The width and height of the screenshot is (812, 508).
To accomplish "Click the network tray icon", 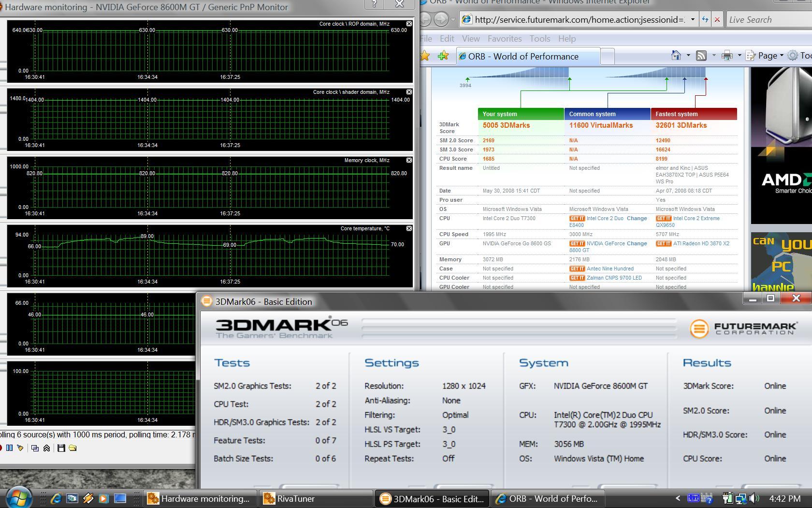I will [741, 498].
